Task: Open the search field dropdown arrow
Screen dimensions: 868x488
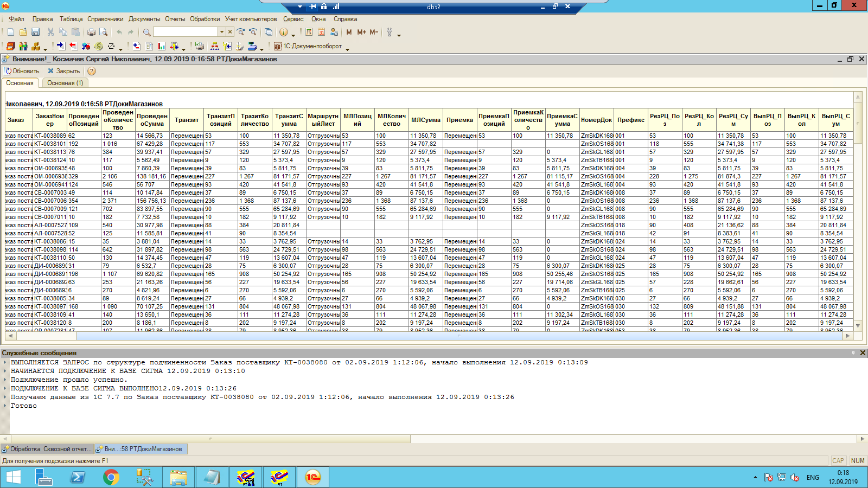Action: click(x=221, y=33)
